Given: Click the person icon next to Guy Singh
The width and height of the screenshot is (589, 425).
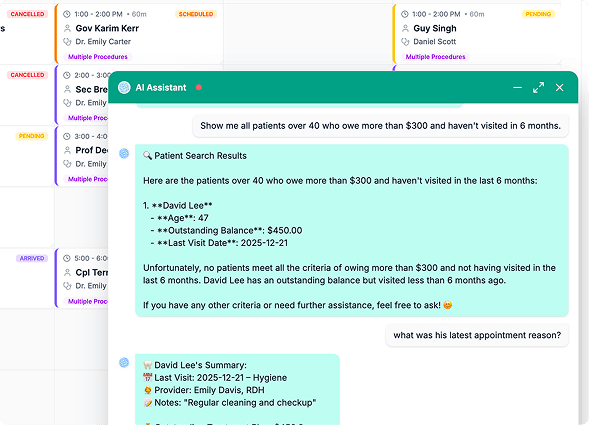Looking at the screenshot, I should (405, 28).
